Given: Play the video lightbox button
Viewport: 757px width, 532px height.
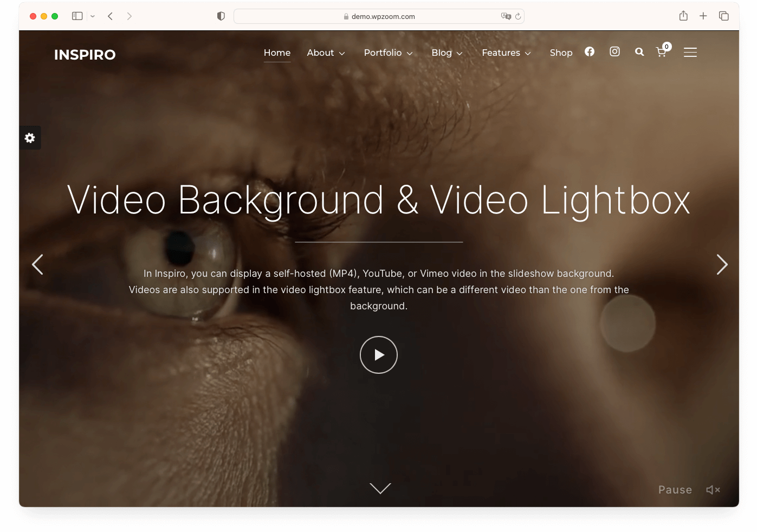Looking at the screenshot, I should [379, 355].
